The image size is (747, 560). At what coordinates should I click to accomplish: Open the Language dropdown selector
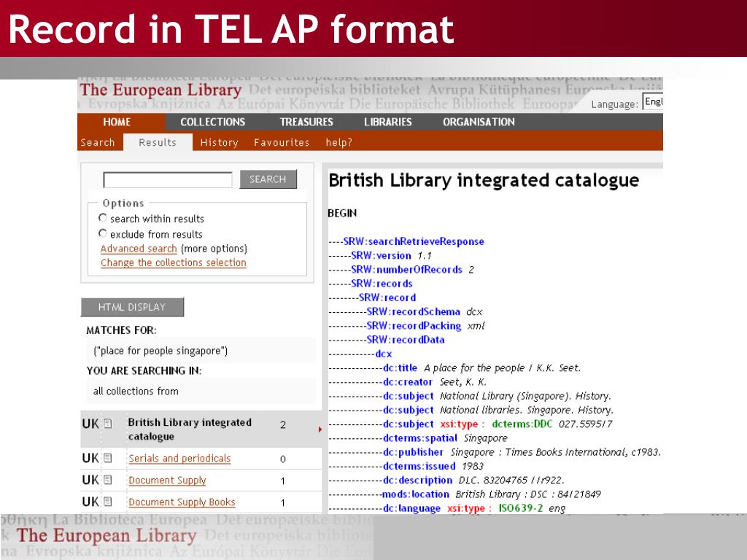pyautogui.click(x=653, y=102)
